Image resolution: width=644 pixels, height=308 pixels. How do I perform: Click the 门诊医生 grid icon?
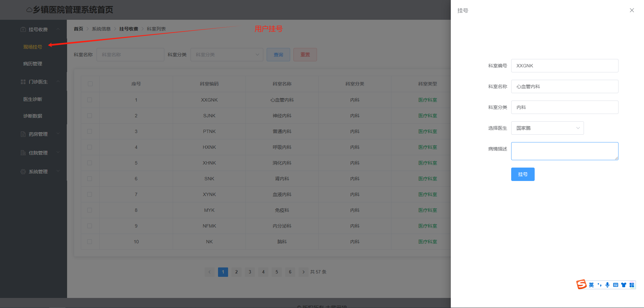[x=23, y=82]
